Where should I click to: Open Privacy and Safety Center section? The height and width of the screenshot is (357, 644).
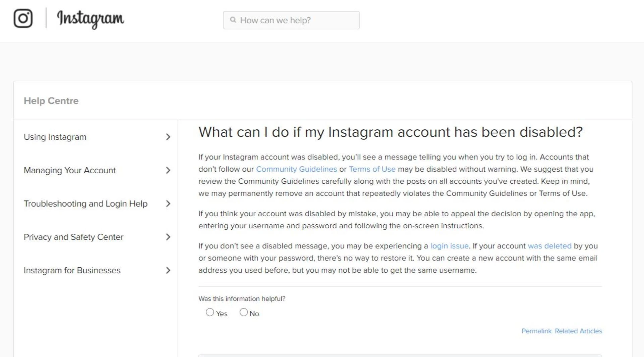[x=73, y=237]
